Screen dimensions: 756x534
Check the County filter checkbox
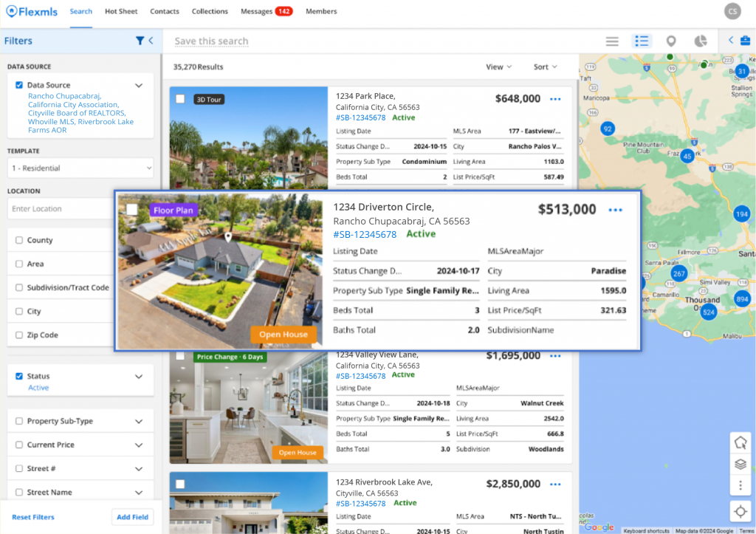click(x=19, y=240)
